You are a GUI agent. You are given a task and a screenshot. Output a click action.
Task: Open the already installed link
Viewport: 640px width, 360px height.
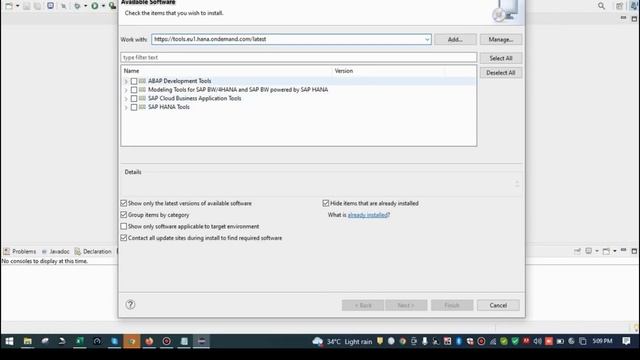(x=367, y=215)
